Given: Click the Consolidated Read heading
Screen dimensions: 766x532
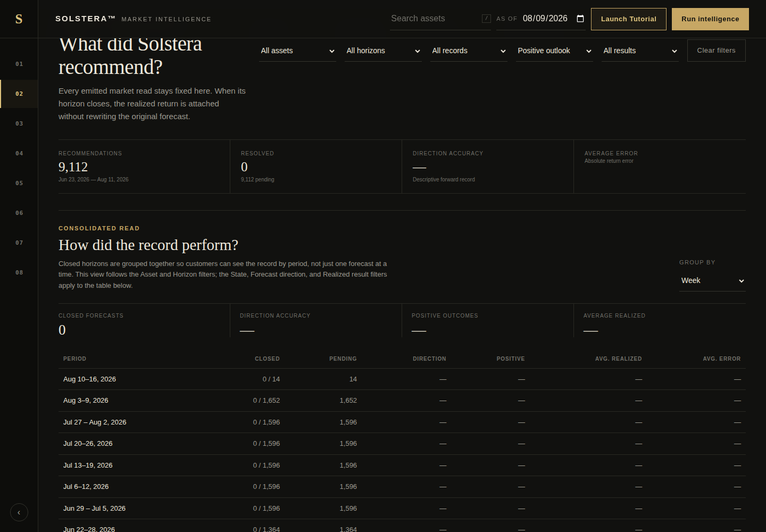Looking at the screenshot, I should click(99, 228).
